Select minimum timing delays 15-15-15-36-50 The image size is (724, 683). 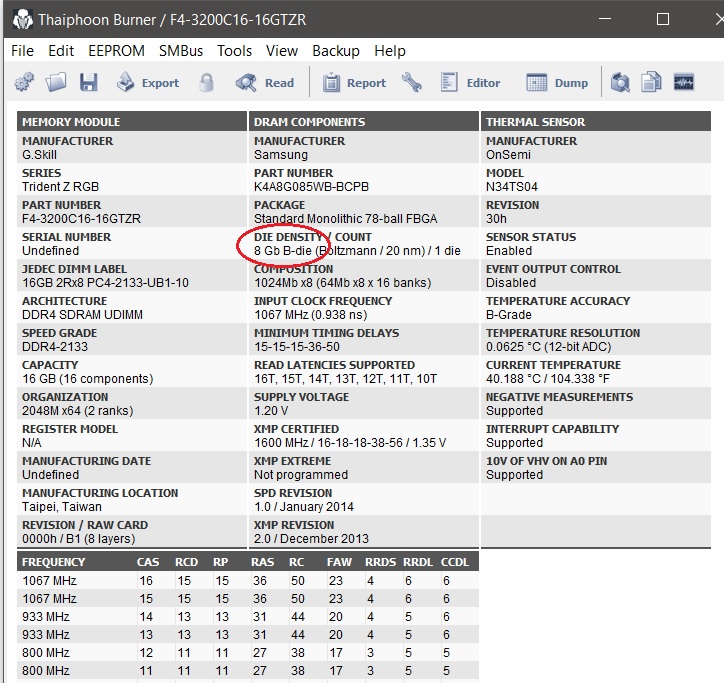296,346
